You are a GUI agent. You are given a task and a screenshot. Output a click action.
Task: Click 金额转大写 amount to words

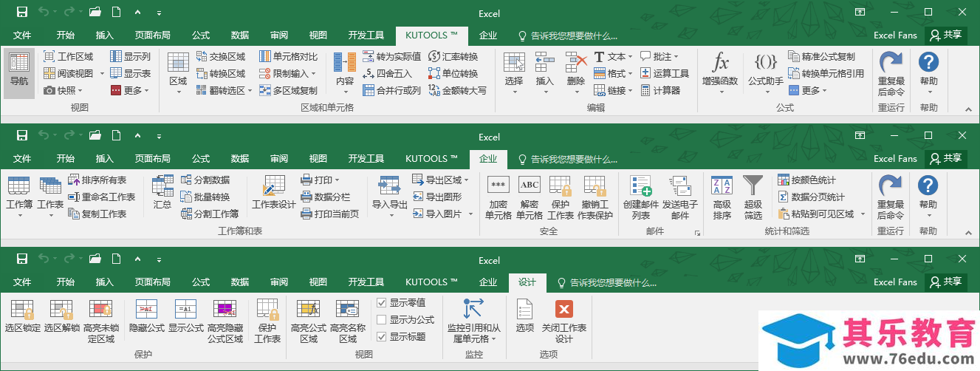pos(458,90)
